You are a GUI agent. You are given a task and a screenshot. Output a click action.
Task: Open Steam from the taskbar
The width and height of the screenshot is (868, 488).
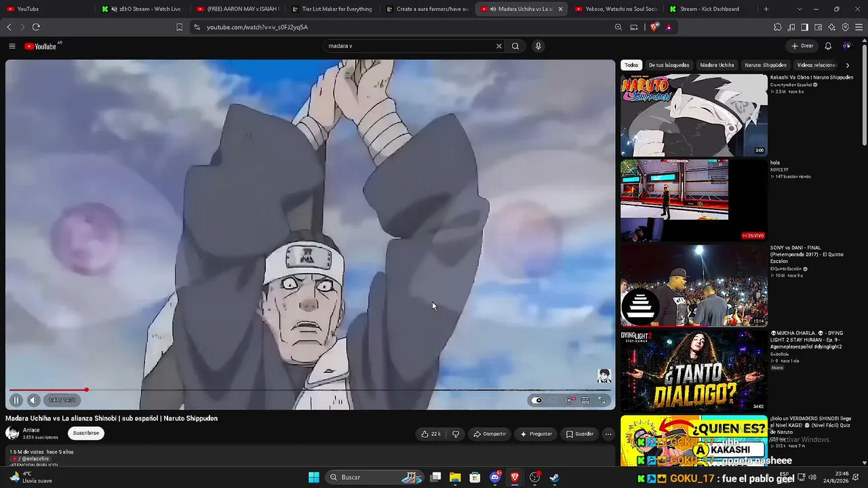[x=554, y=477]
